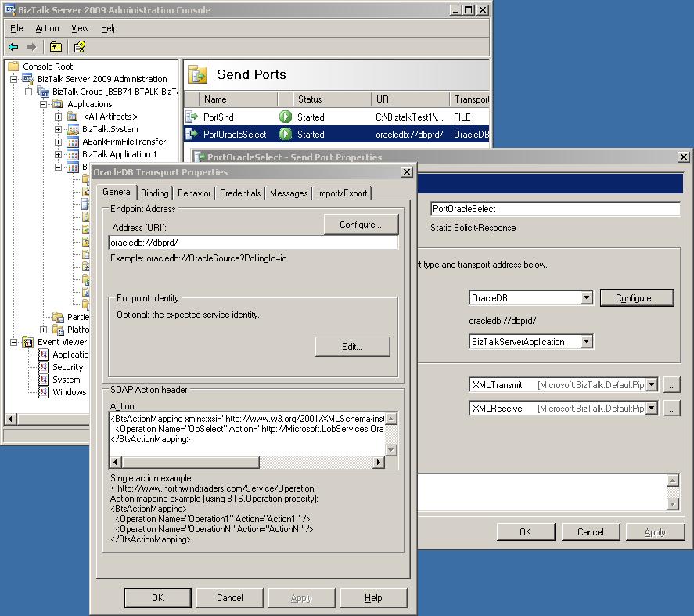Viewport: 694px width, 616px height.
Task: Click the Event Viewer icon
Action: pyautogui.click(x=28, y=342)
